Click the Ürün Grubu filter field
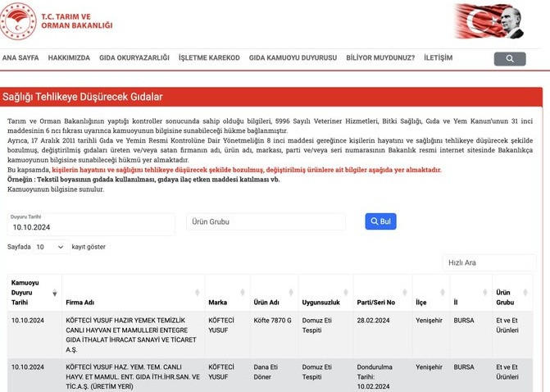Screen dimensions: 550x392 pos(266,221)
